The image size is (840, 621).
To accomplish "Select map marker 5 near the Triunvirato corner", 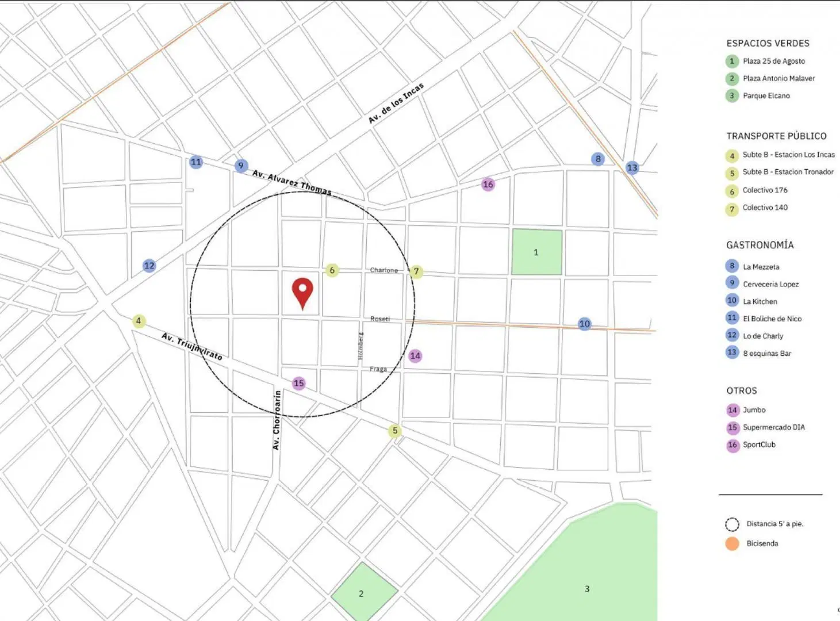I will pyautogui.click(x=394, y=431).
